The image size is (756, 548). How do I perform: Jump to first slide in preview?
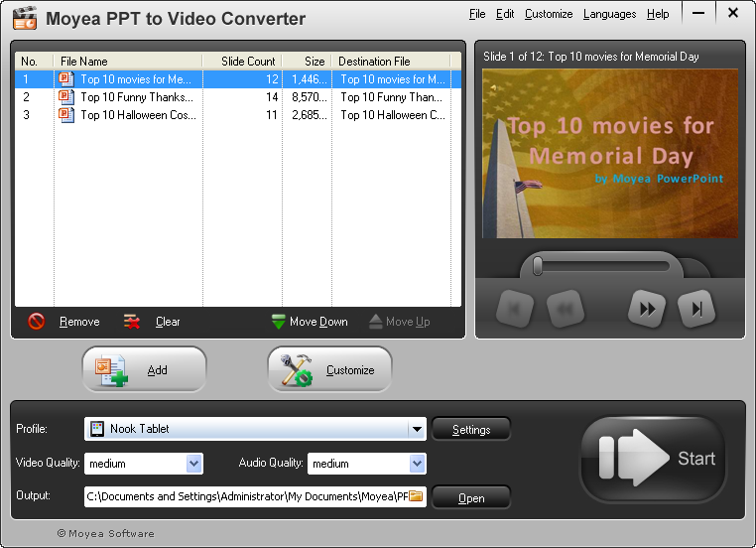click(x=515, y=309)
